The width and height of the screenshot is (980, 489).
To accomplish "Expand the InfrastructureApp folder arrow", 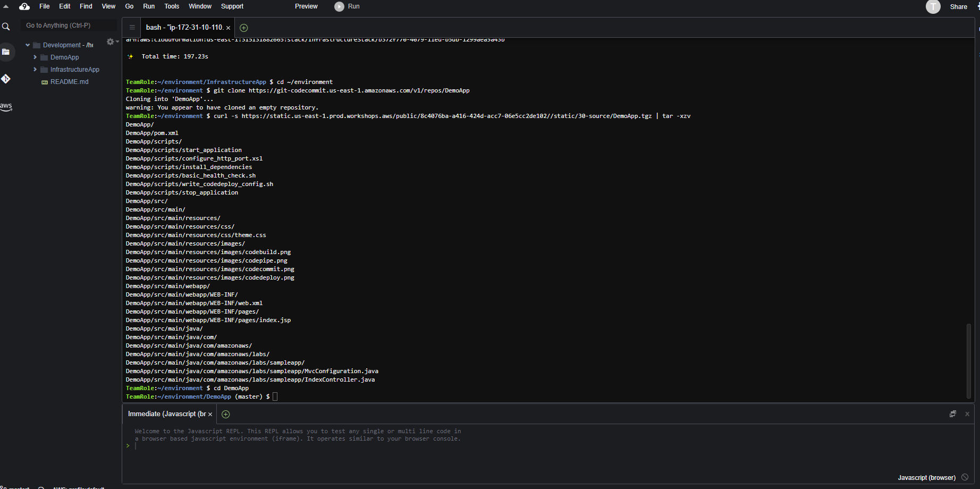I will pos(35,70).
